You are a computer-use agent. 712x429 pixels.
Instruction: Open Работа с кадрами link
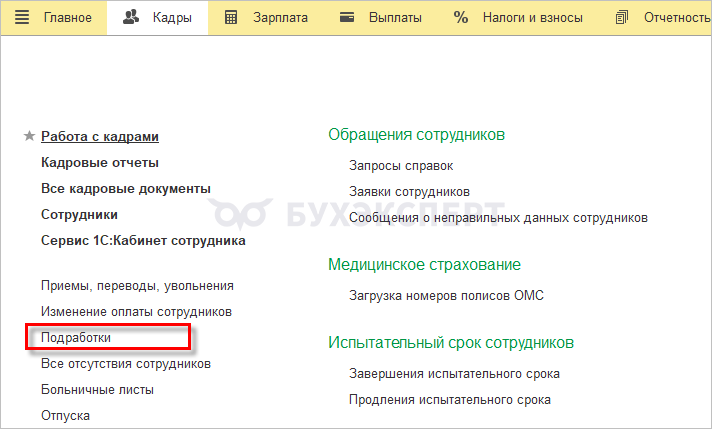[100, 137]
